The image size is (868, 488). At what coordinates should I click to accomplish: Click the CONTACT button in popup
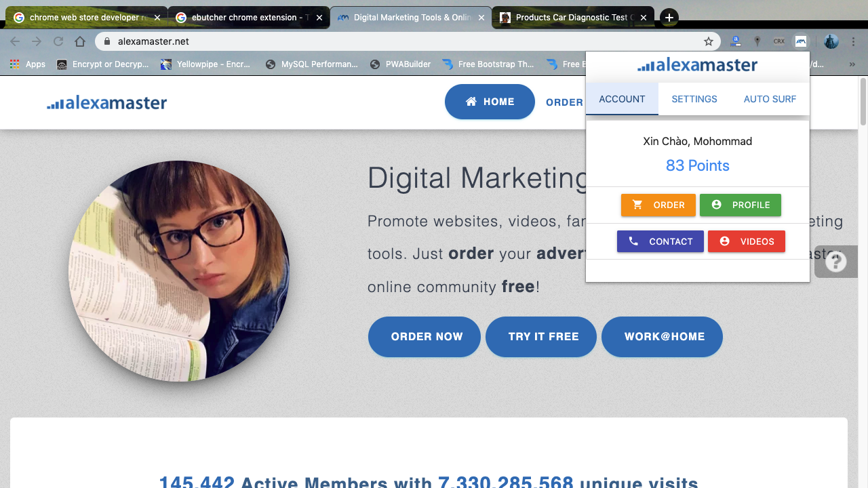(660, 241)
